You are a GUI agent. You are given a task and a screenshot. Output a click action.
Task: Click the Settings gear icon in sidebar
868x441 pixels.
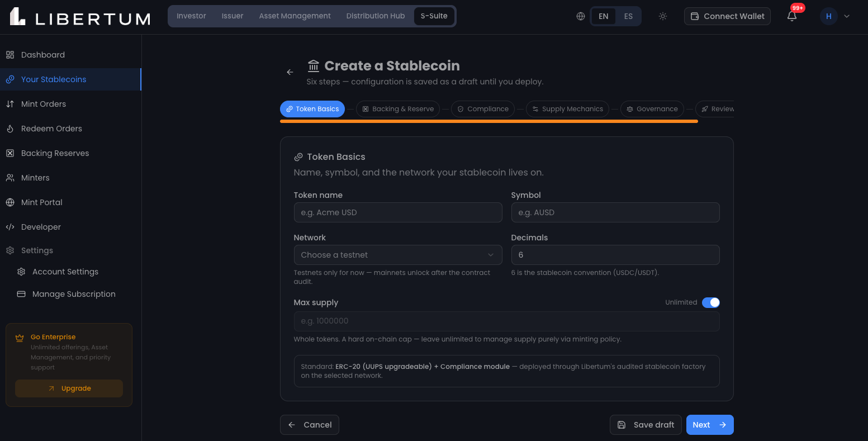click(10, 250)
